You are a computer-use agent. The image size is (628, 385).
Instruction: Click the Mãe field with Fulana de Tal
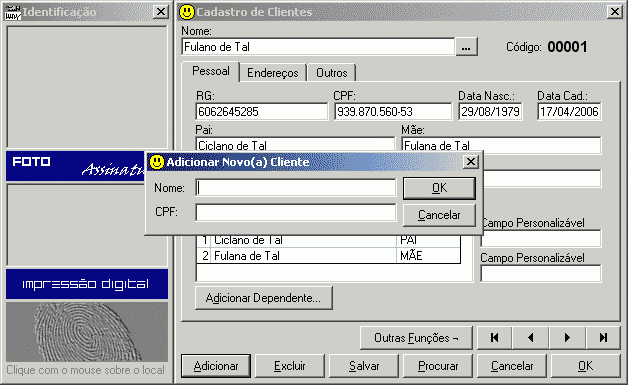point(501,145)
